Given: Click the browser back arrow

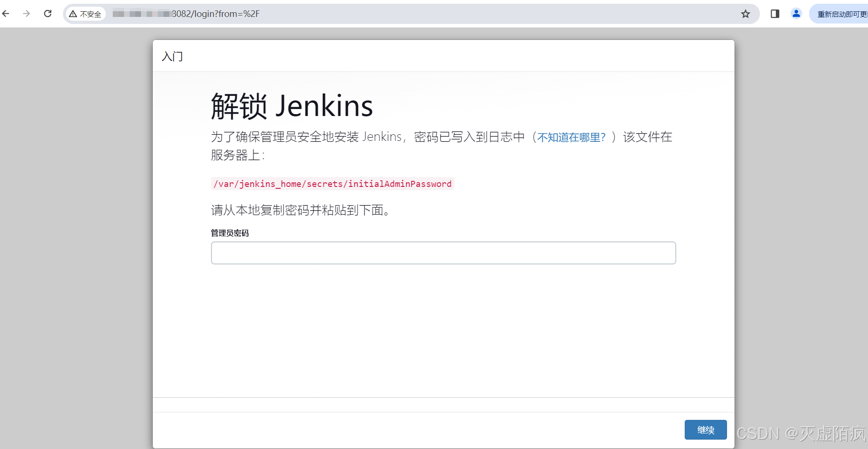Looking at the screenshot, I should coord(6,14).
